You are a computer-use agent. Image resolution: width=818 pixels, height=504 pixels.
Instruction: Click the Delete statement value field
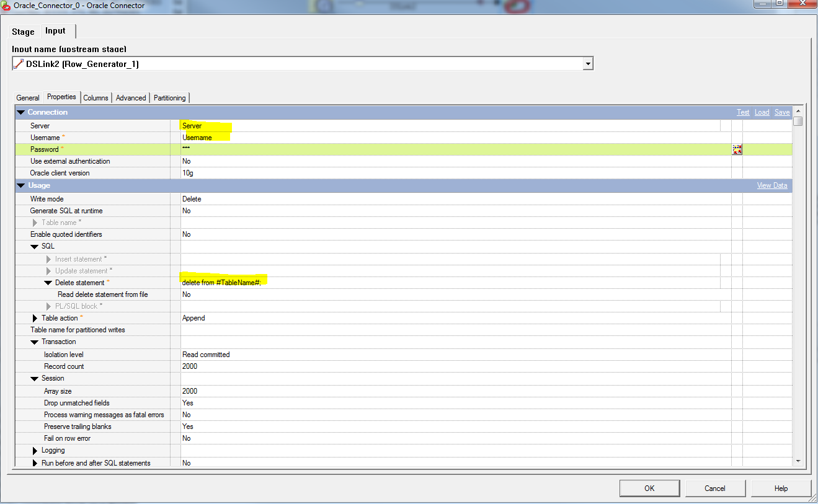click(x=451, y=283)
